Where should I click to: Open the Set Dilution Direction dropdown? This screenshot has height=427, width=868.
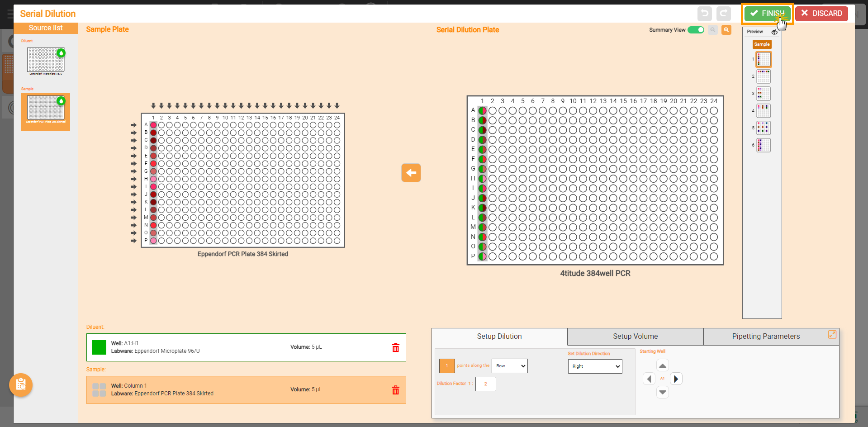[595, 366]
